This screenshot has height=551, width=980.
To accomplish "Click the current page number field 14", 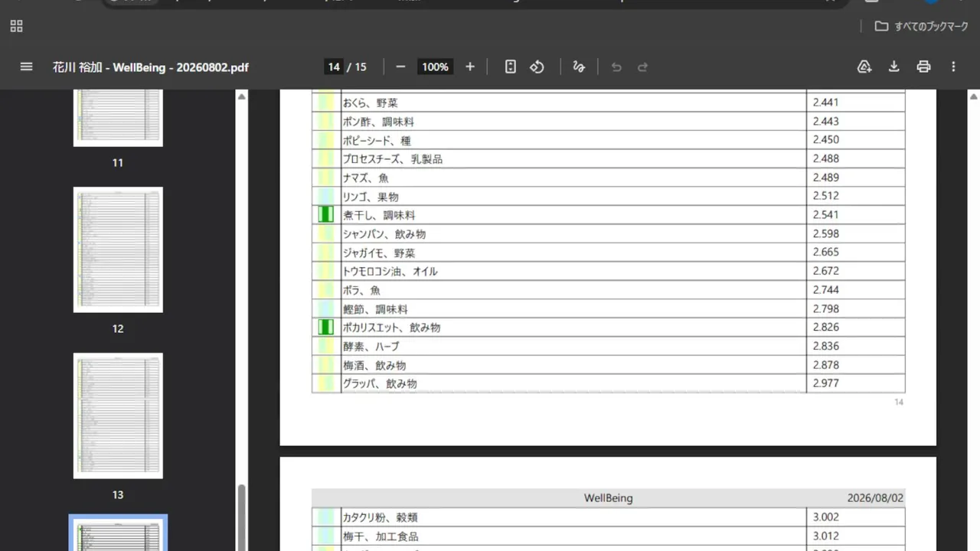I will [334, 67].
